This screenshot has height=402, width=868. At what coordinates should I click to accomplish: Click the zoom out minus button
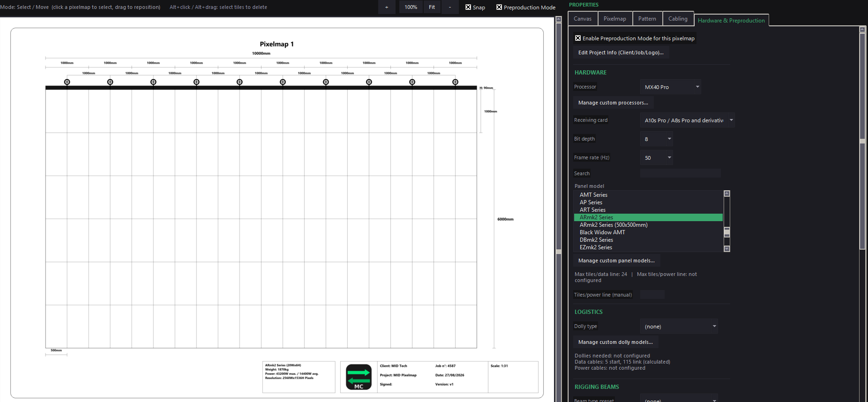[450, 7]
